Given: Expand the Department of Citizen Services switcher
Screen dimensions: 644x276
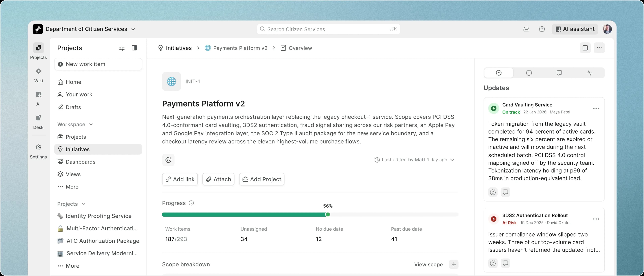Looking at the screenshot, I should 133,29.
